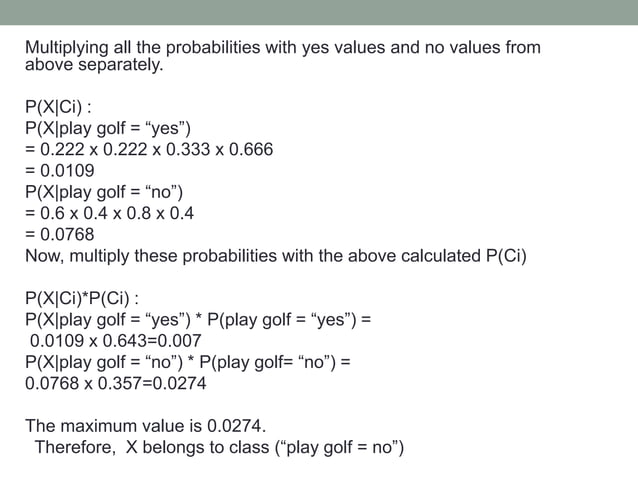Click the '0.222 x 0.222 x 0.333 x 0.666' line
Image resolution: width=638 pixels, height=478 pixels.
click(149, 149)
